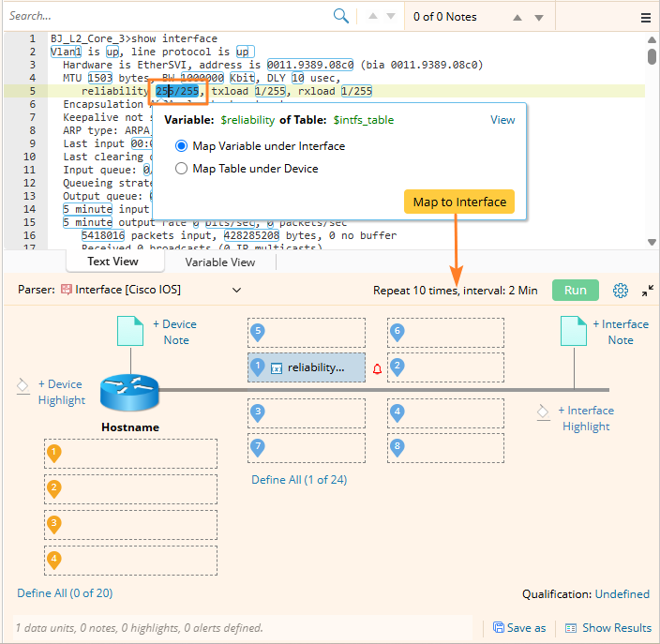Click the search magnifier icon

(x=341, y=16)
